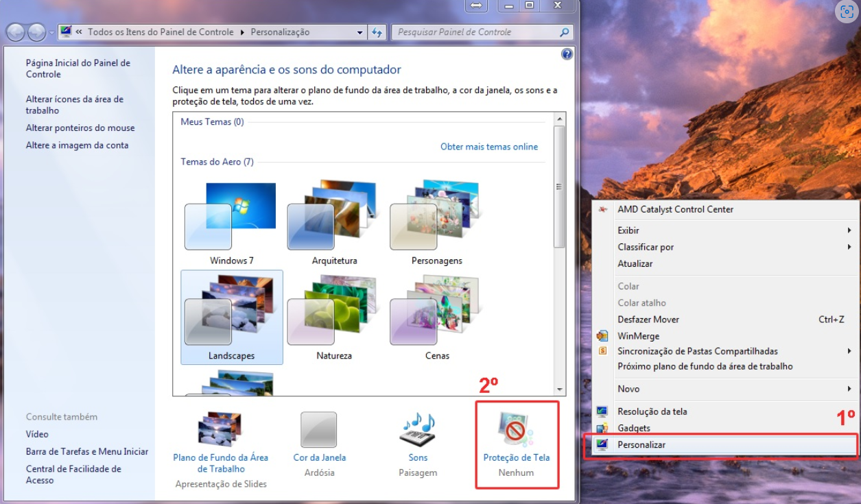
Task: Click the search magnifier icon
Action: pyautogui.click(x=564, y=32)
